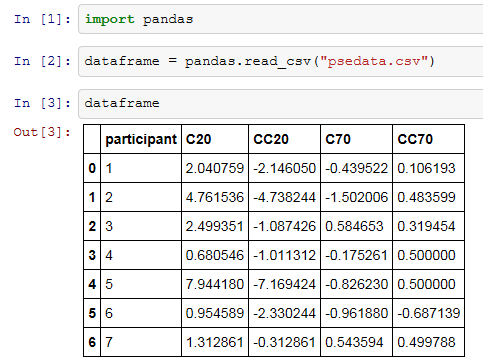Image resolution: width=483 pixels, height=361 pixels.
Task: Click cell value 2.040759
Action: tap(215, 168)
